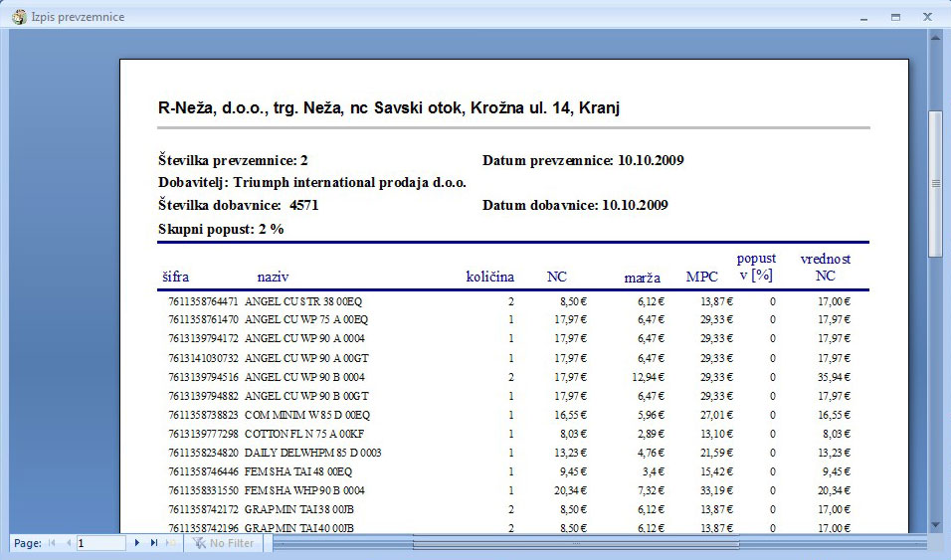Click the 'Skupni popust: 2 %' text
This screenshot has width=951, height=560.
coord(221,229)
